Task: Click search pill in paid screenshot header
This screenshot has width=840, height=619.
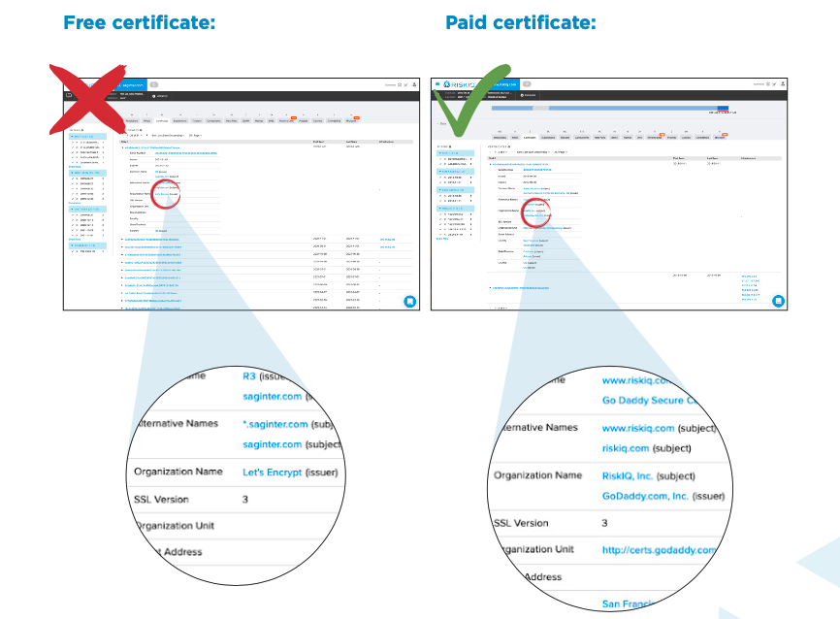Action: (x=527, y=84)
